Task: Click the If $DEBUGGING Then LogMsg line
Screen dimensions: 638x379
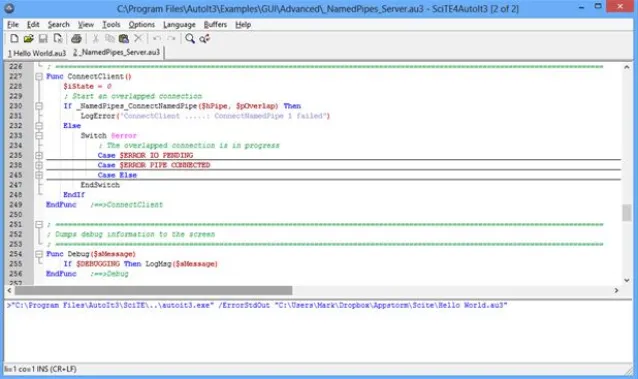Action: [140, 264]
